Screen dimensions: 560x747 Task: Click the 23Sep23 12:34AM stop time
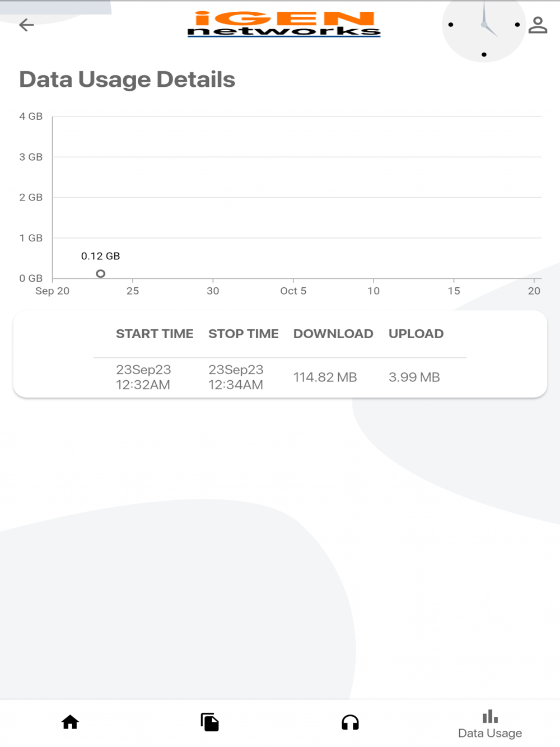236,377
